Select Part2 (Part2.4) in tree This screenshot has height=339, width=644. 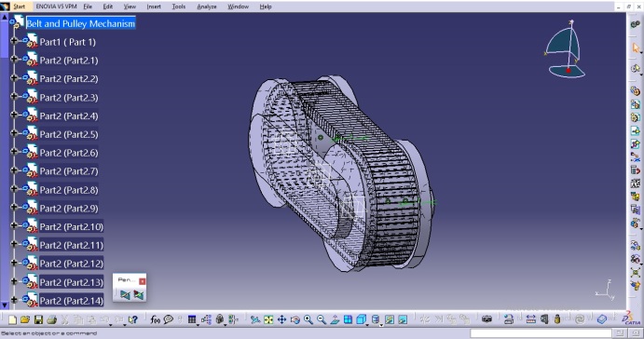pos(69,116)
